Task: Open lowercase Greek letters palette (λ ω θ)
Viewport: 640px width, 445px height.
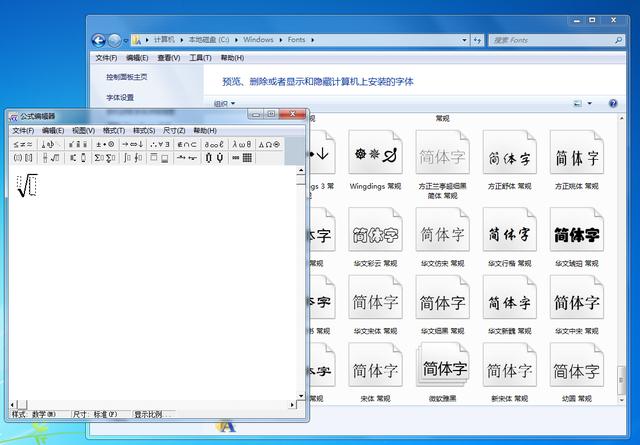Action: [x=242, y=145]
